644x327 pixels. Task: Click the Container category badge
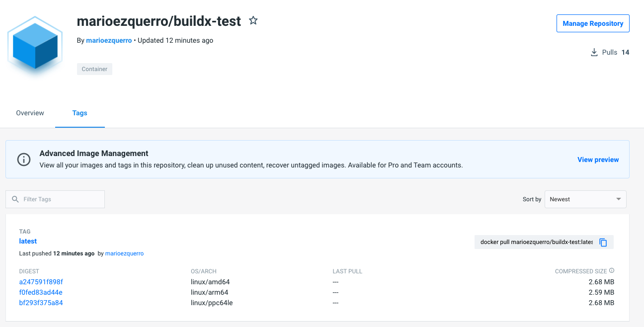pos(94,69)
